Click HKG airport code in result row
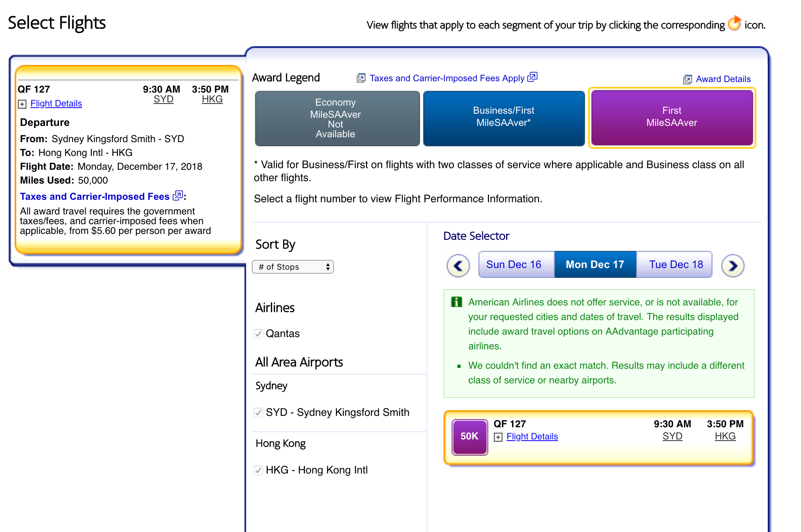The width and height of the screenshot is (801, 532). click(725, 436)
